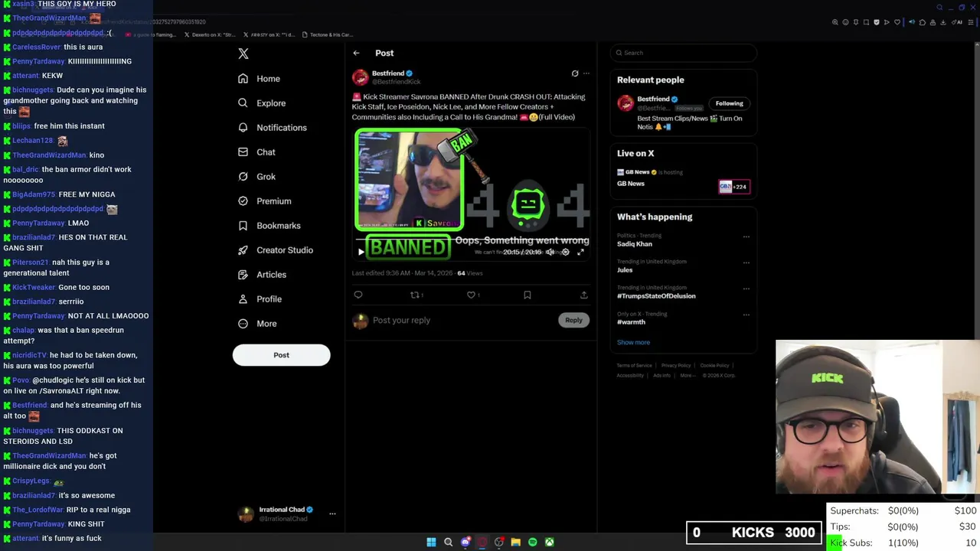The image size is (980, 551).
Task: Open options for the Sadiq Khan trend
Action: (746, 236)
